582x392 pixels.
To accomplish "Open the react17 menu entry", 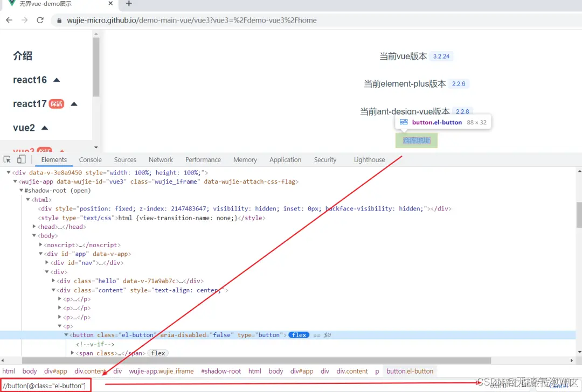I will point(30,104).
